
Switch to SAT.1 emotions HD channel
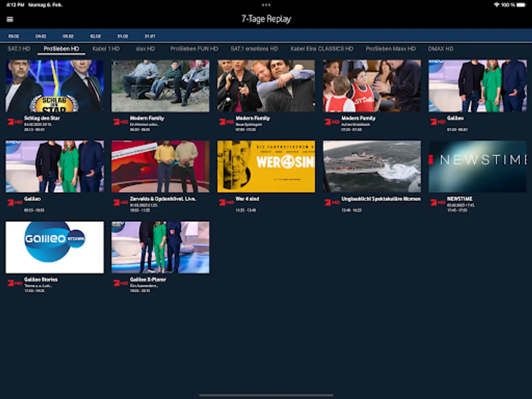tap(254, 49)
